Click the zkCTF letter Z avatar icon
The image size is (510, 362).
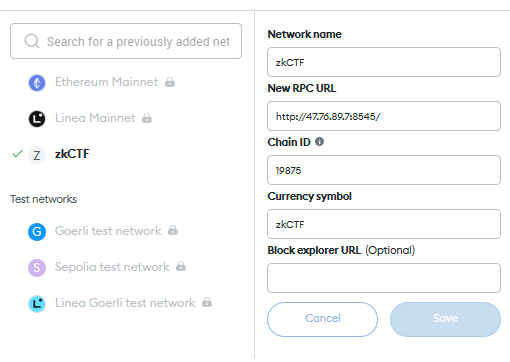37,155
